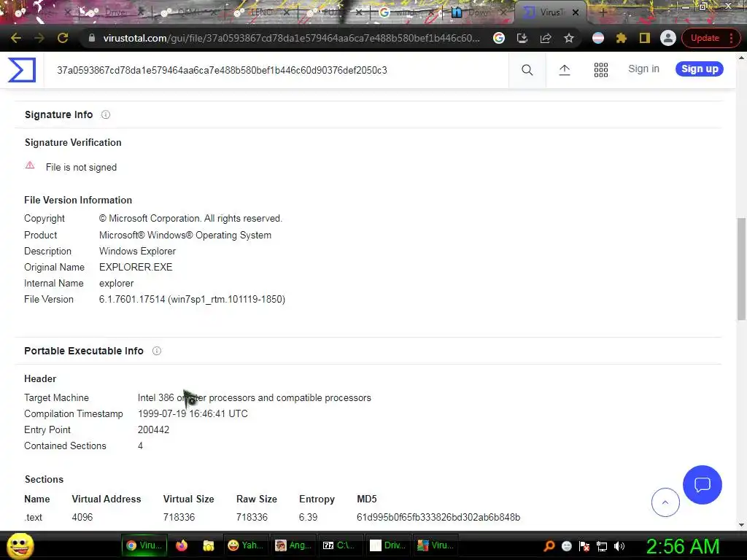
Task: Open the Ang... taskbar item
Action: tap(293, 545)
